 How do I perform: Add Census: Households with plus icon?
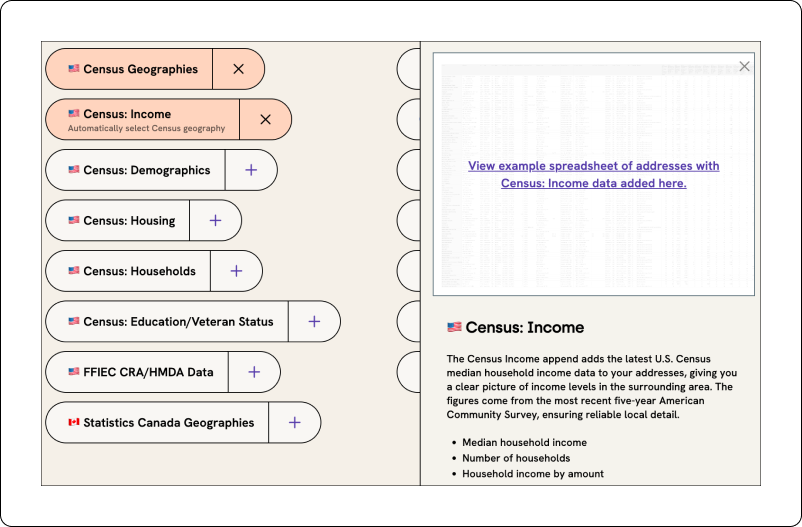tap(236, 271)
